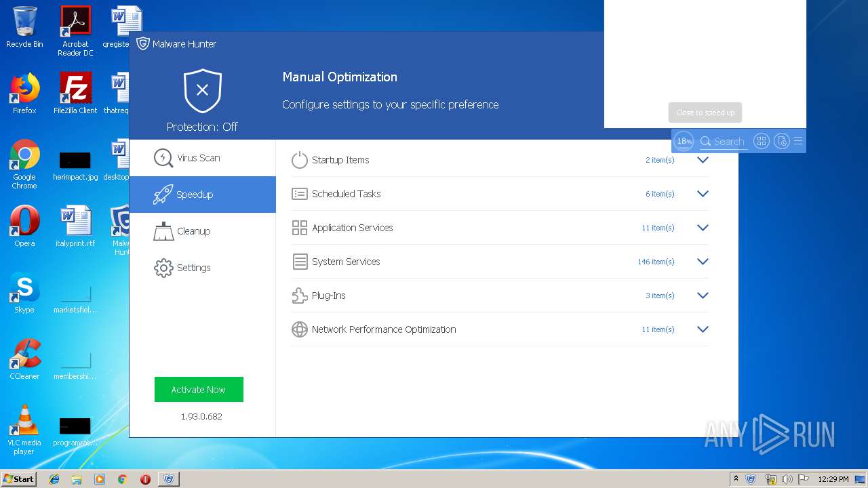Image resolution: width=868 pixels, height=488 pixels.
Task: Click the Malware Hunter logo in title bar
Action: tap(142, 44)
